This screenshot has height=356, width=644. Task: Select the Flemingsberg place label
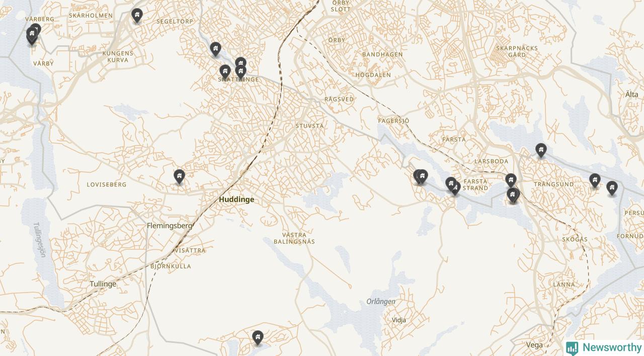tap(170, 226)
